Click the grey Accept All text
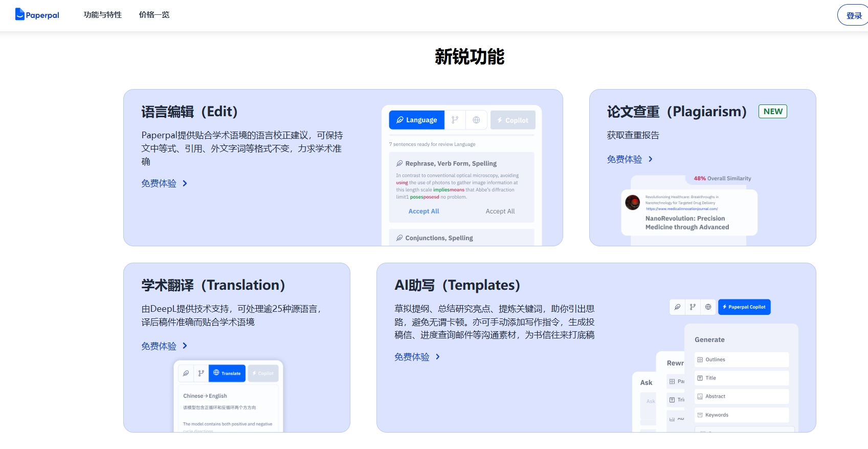Screen dimensions: 868x449 pos(500,211)
